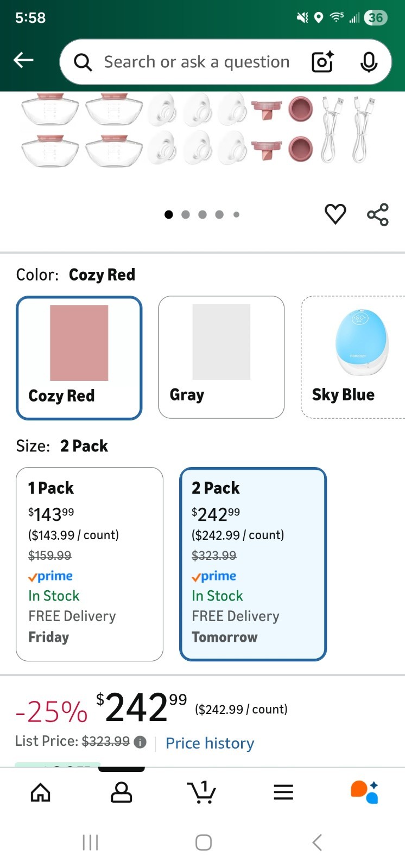Open the account profile tab
This screenshot has height=868, width=405.
[x=122, y=793]
